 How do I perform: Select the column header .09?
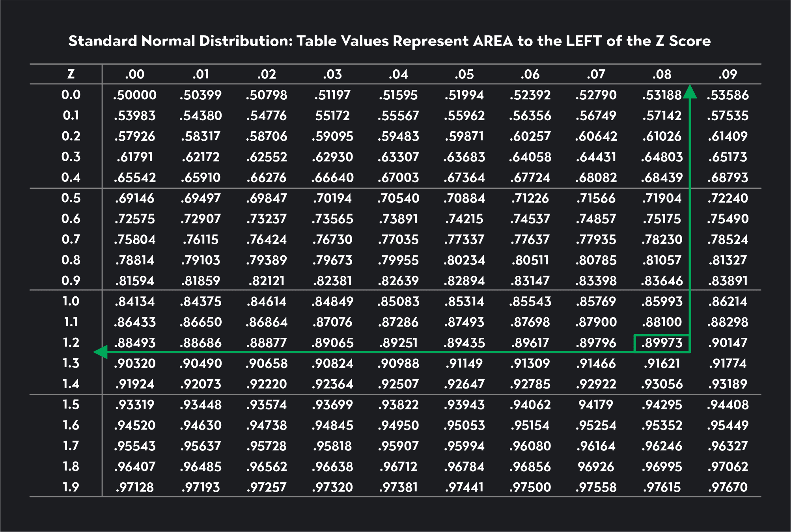tap(727, 74)
